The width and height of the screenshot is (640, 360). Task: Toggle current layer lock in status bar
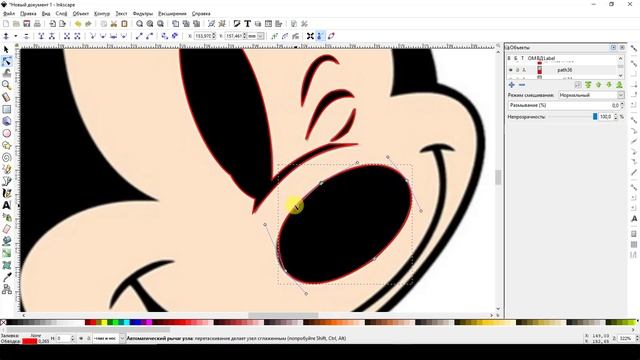pos(88,338)
